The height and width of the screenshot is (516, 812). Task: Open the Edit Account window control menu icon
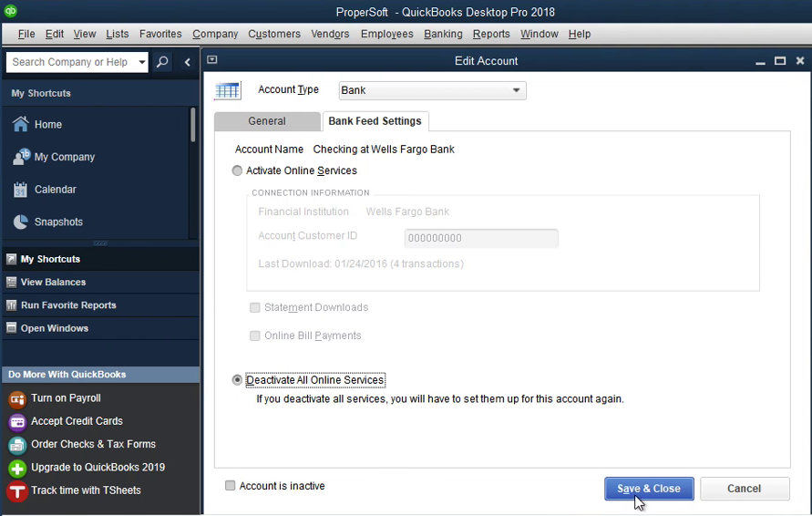click(x=212, y=59)
